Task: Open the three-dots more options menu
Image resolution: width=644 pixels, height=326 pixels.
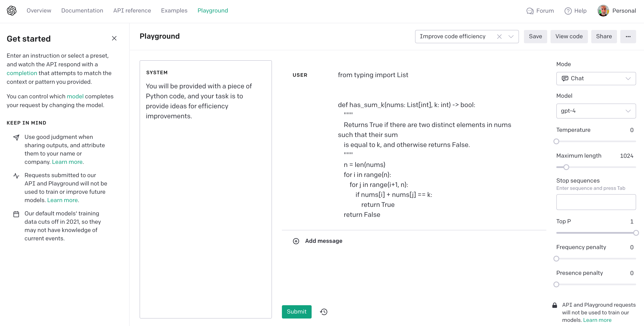Action: click(628, 37)
